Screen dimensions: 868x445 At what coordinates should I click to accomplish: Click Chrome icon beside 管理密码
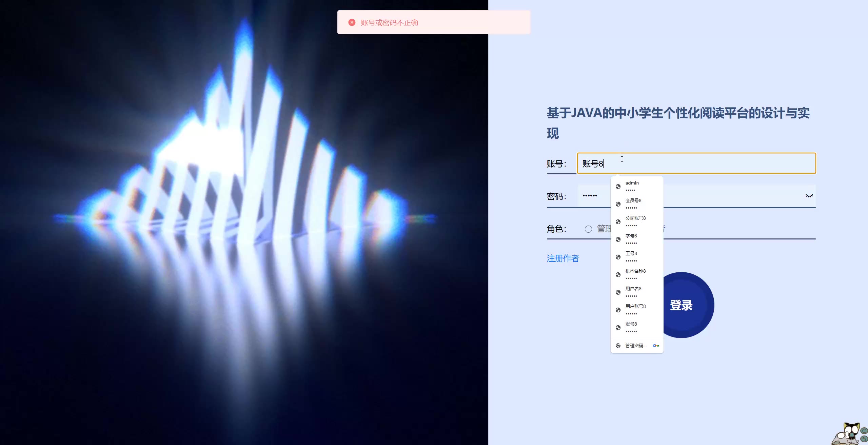[x=618, y=346]
